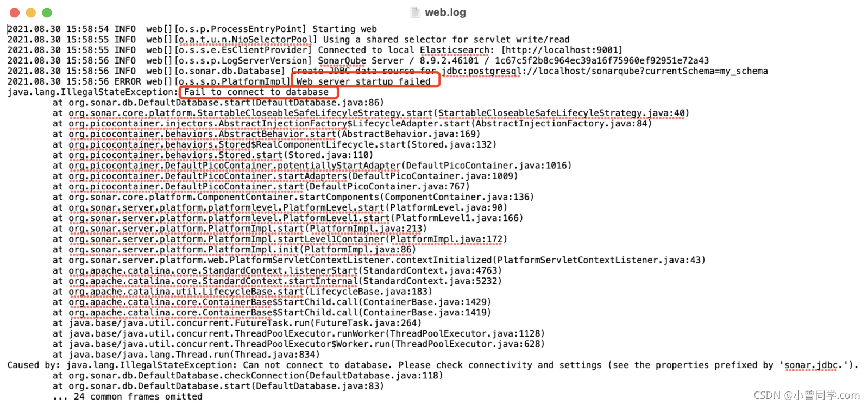Click the red close window button

click(15, 12)
